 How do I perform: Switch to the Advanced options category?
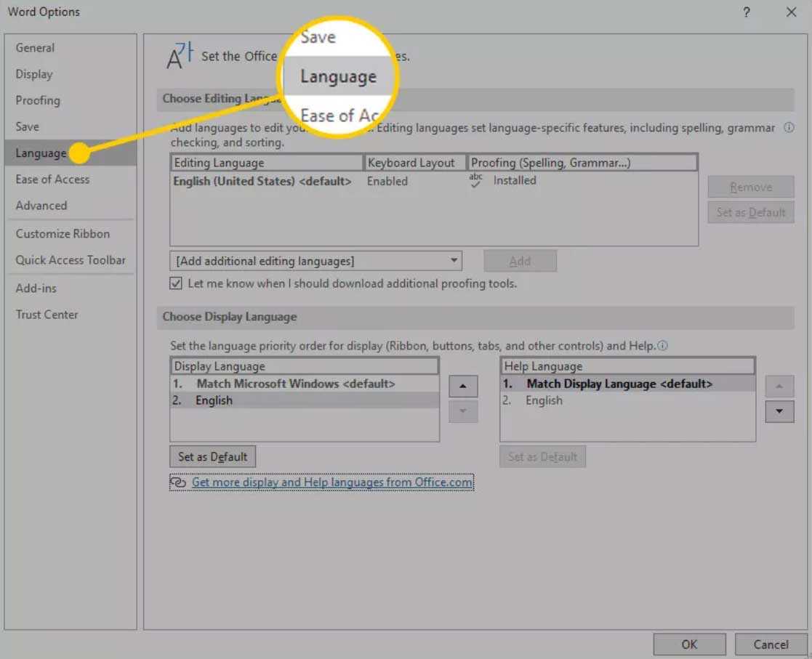41,206
